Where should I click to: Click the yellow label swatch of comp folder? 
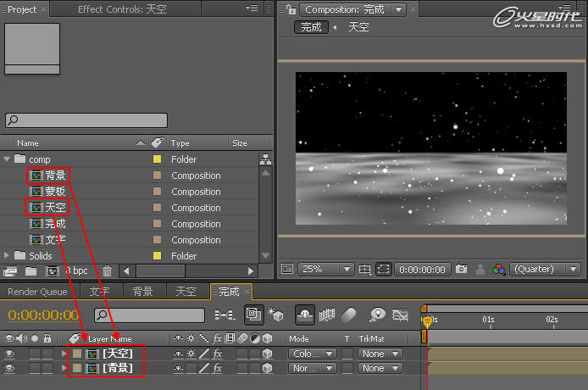click(x=157, y=159)
